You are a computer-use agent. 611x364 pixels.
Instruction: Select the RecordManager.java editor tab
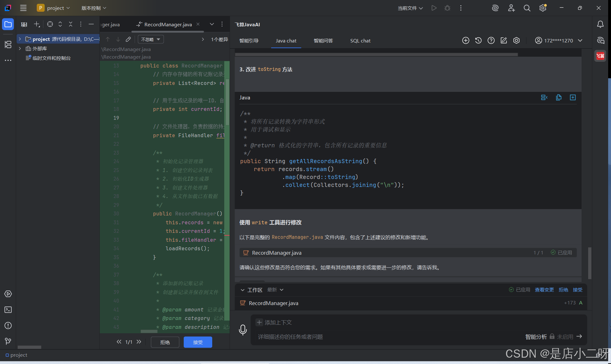coord(168,24)
